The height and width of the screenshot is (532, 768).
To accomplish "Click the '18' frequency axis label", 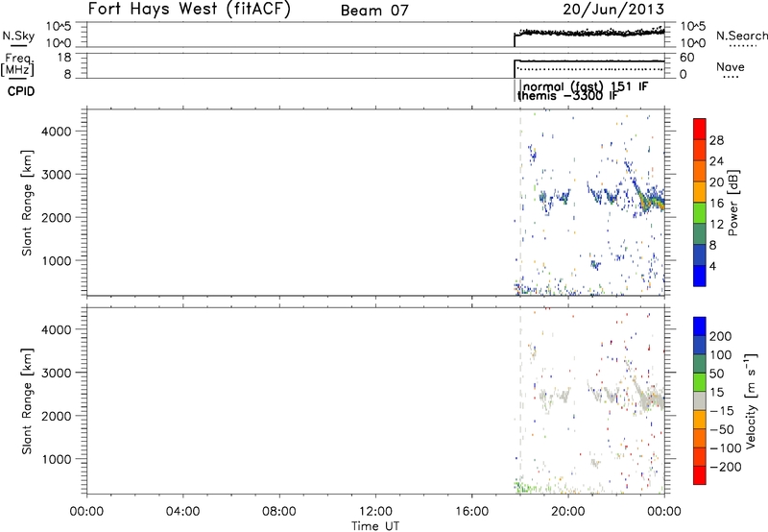I will coord(64,58).
